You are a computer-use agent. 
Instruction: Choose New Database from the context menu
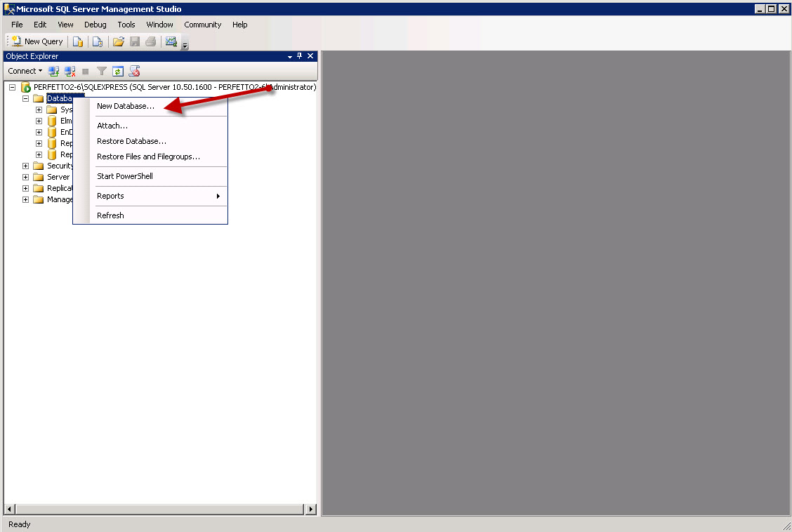pyautogui.click(x=128, y=105)
